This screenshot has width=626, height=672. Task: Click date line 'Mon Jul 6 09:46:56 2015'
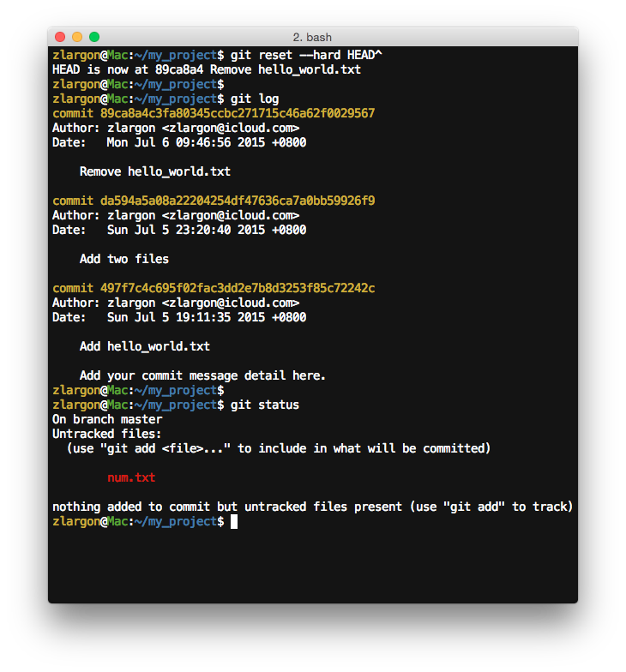pyautogui.click(x=179, y=142)
